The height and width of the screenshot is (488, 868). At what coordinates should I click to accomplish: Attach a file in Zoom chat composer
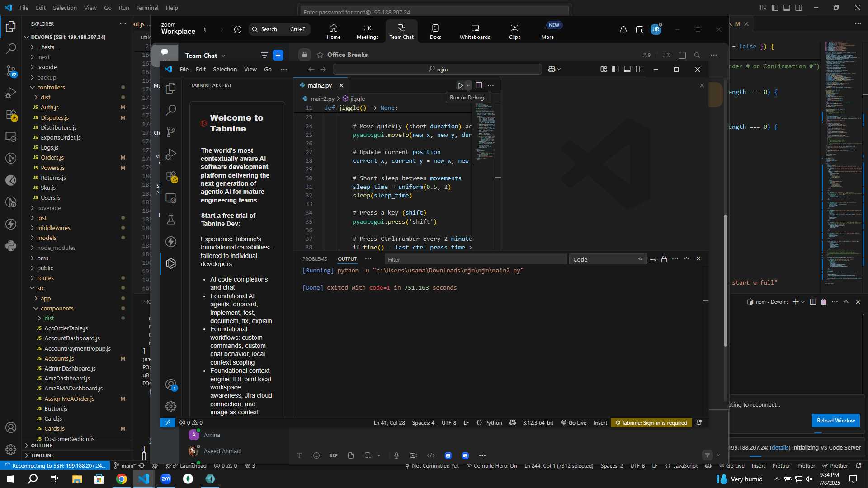[351, 455]
